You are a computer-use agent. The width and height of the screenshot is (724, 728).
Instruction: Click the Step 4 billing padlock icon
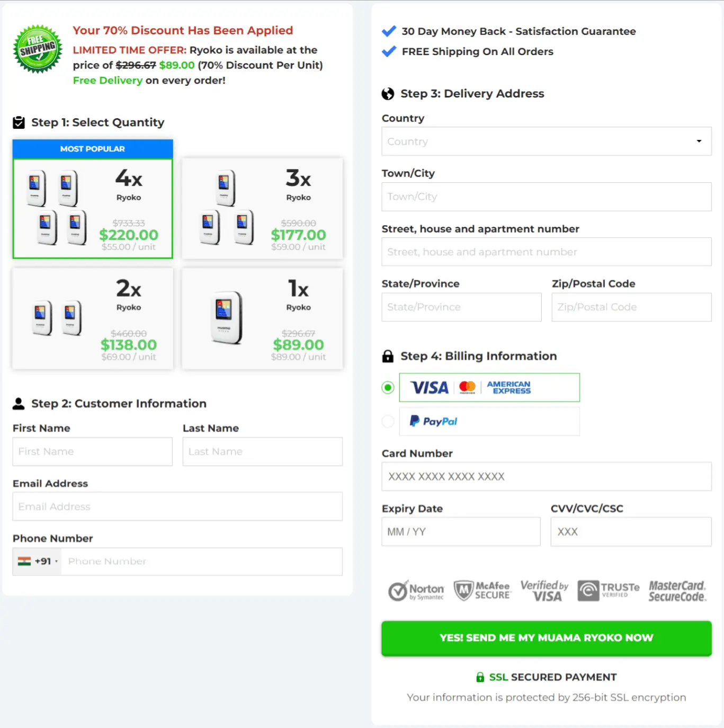coord(388,356)
